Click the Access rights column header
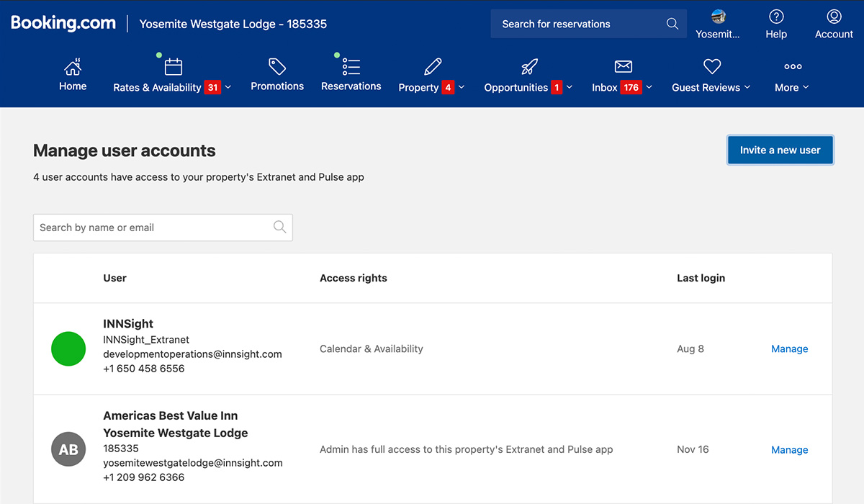Viewport: 864px width, 504px height. pyautogui.click(x=354, y=278)
